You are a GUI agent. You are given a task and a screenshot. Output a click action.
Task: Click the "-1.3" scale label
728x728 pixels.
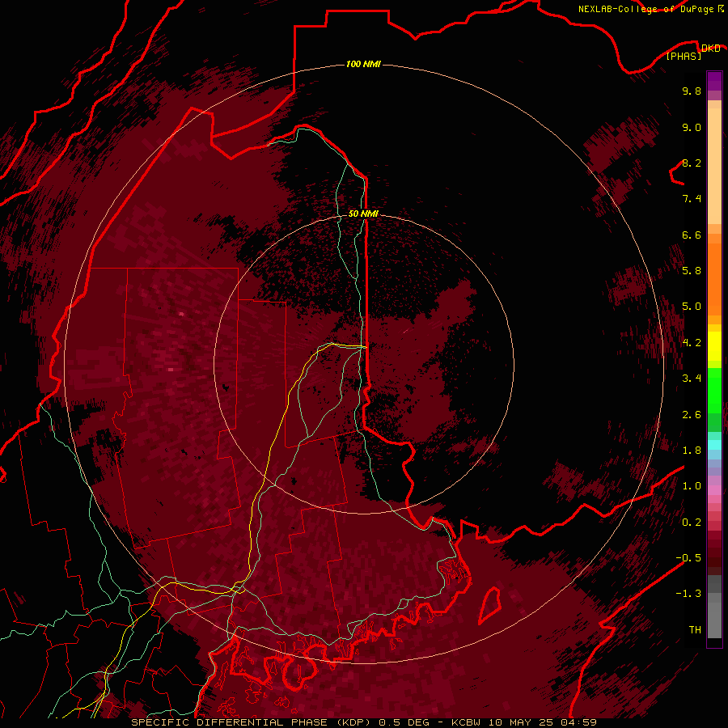tap(688, 594)
